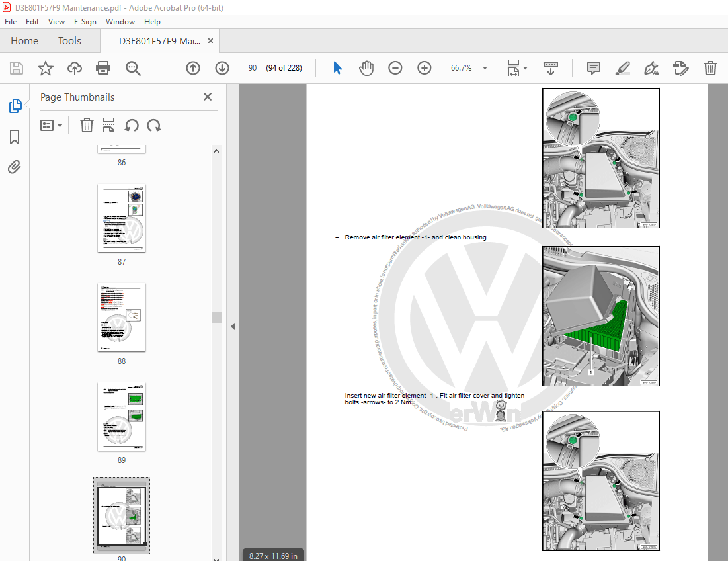This screenshot has width=728, height=561.
Task: Save the document to cloud
Action: 74,68
